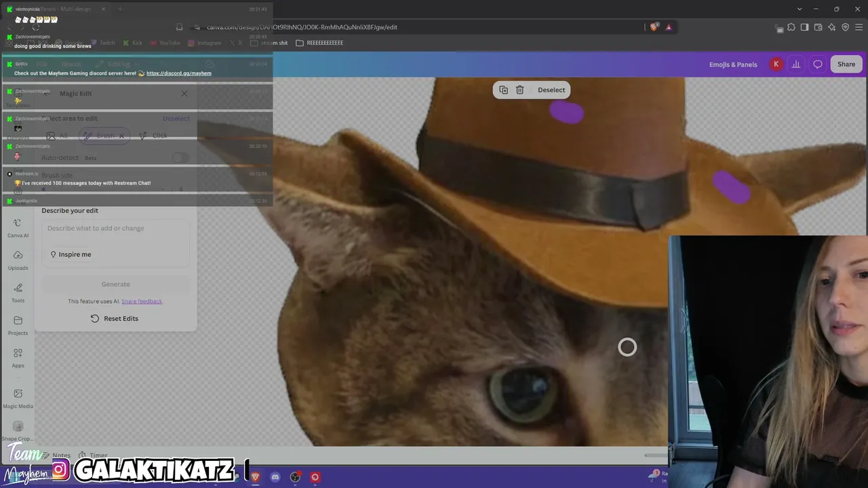868x488 pixels.
Task: Click the Emojis & Panels design title
Action: click(733, 64)
